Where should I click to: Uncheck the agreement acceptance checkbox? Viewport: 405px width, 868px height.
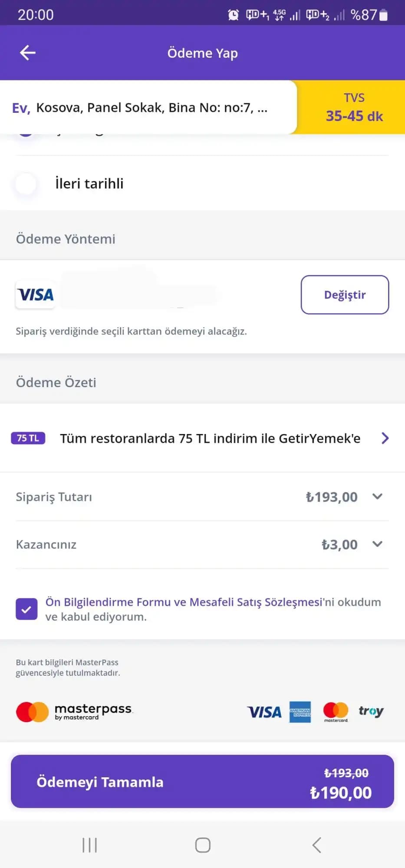click(26, 609)
